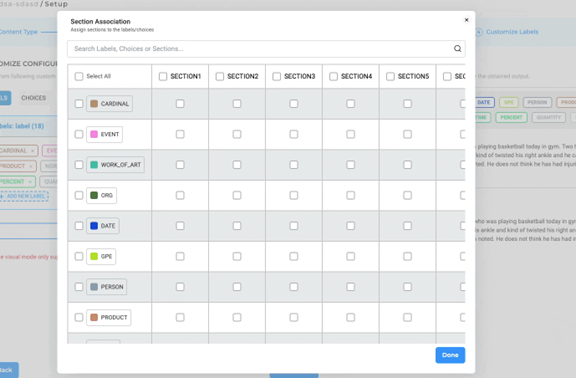This screenshot has width=576, height=378.
Task: Toggle the SECTION3 header checkbox
Action: coord(277,76)
